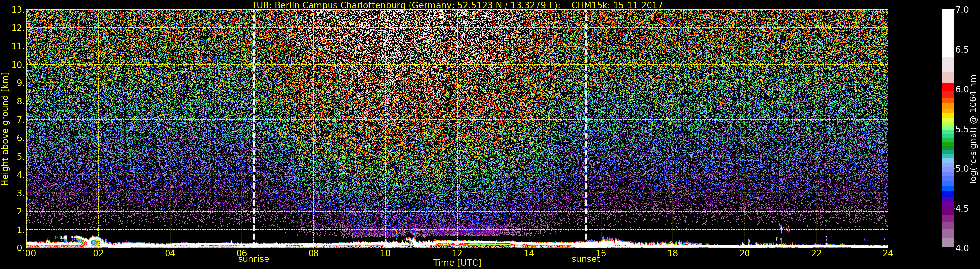Click the '5.0' colorbar value
Screen dimensions: 980x269
click(x=962, y=168)
